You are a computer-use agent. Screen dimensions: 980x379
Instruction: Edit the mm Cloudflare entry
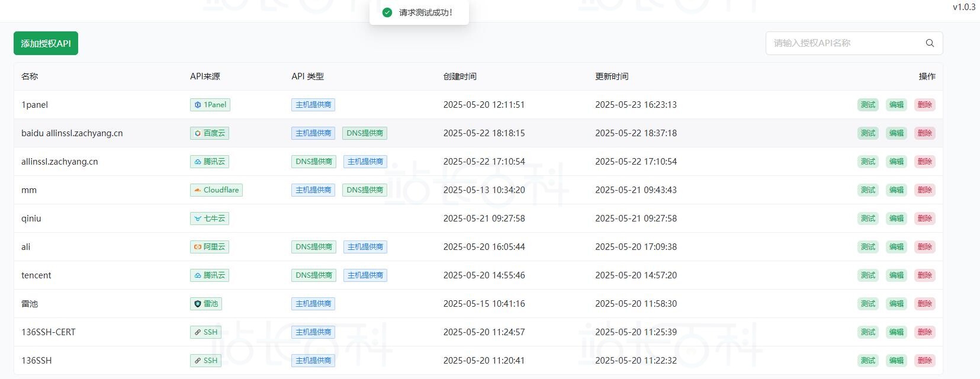pos(897,190)
